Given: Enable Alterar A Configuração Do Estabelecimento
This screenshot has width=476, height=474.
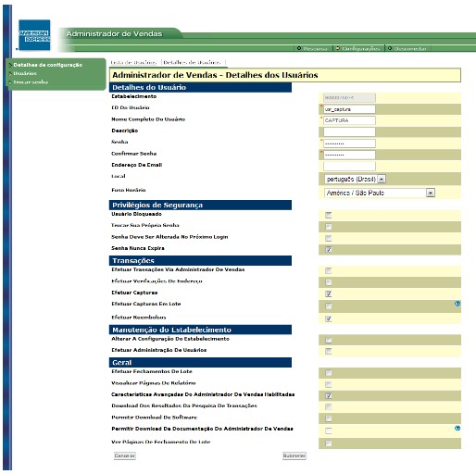Looking at the screenshot, I should (329, 340).
